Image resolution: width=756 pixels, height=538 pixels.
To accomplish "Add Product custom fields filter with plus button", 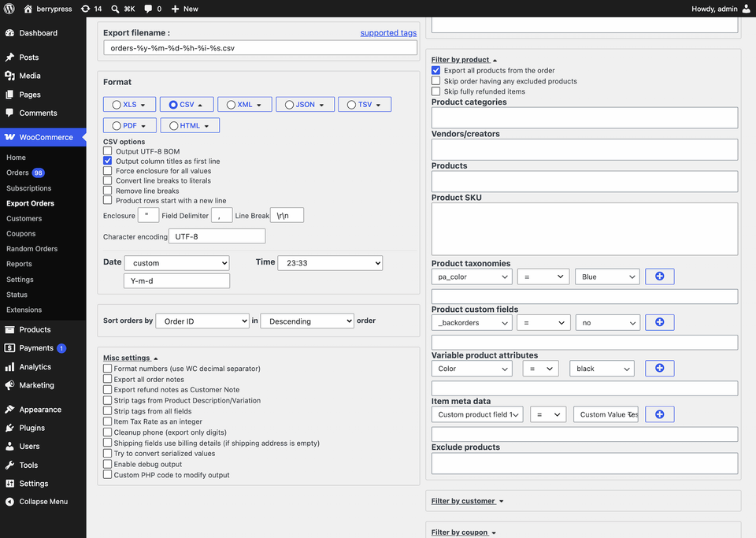I will pos(660,322).
